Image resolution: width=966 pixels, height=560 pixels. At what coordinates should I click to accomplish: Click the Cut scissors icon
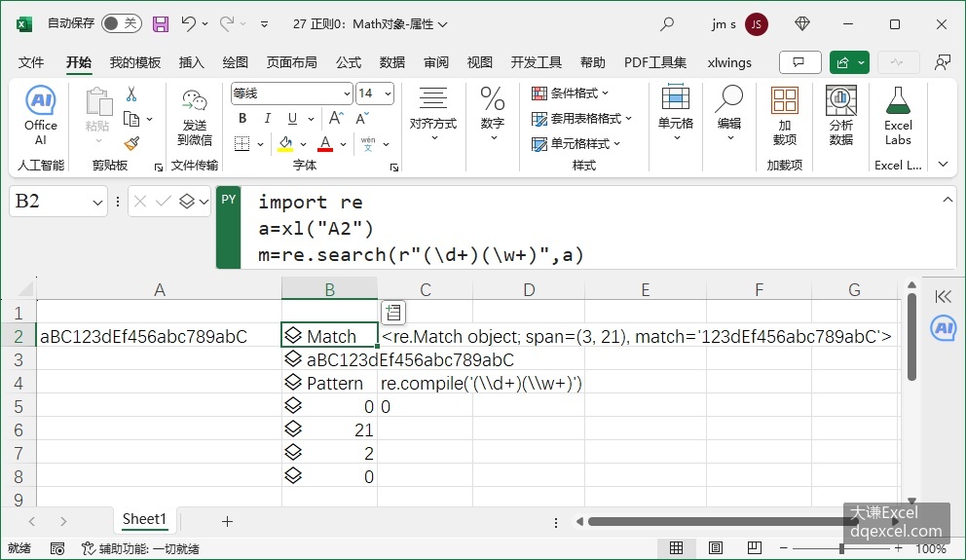coord(131,94)
